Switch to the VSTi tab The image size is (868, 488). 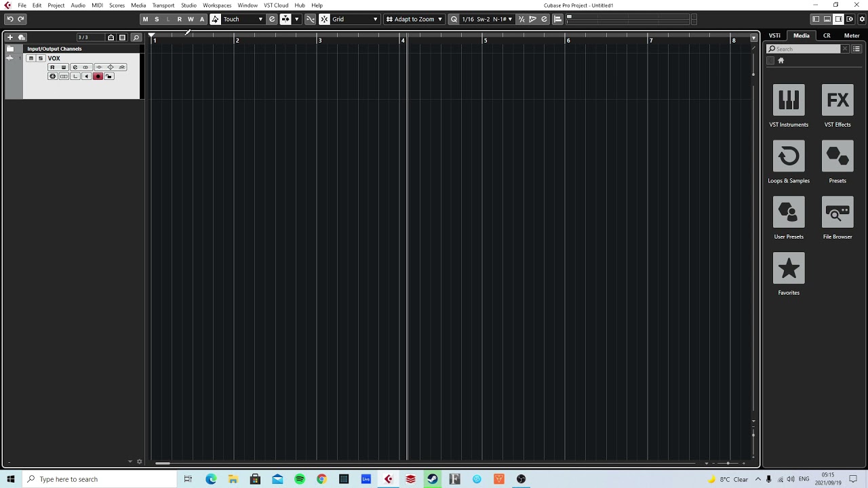click(774, 36)
